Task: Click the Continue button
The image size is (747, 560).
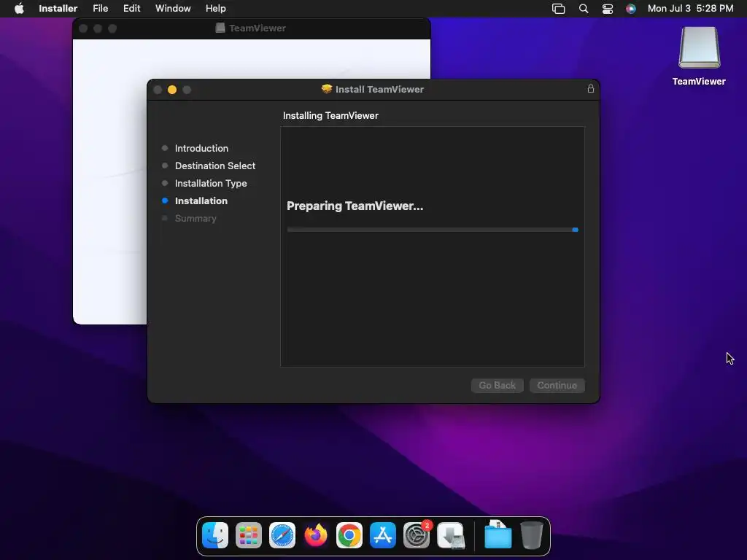Action: 557,385
